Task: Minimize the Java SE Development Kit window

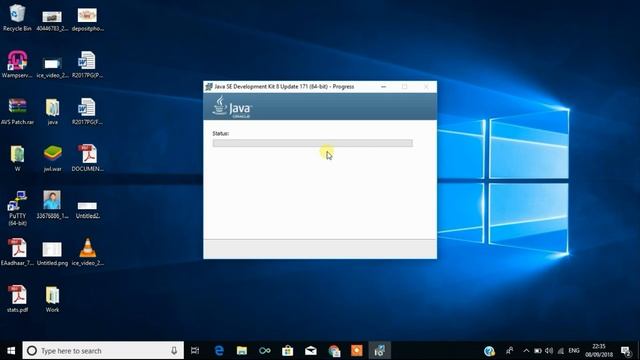Action: pos(383,87)
